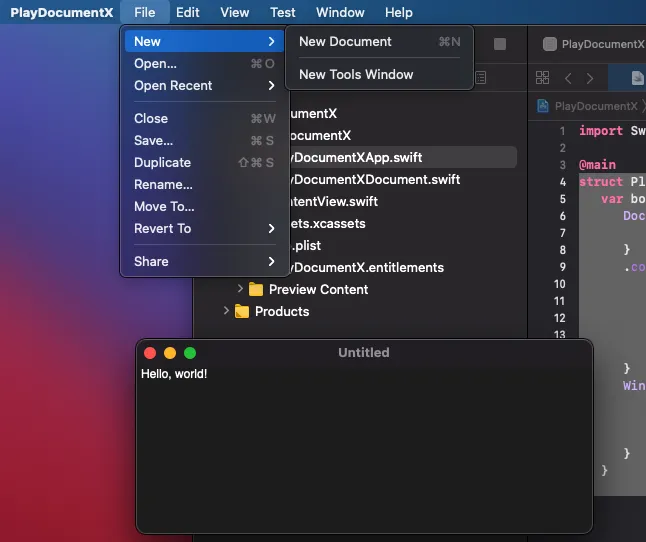Select the swift file tab icon
Image resolution: width=646 pixels, height=542 pixels.
[x=637, y=78]
